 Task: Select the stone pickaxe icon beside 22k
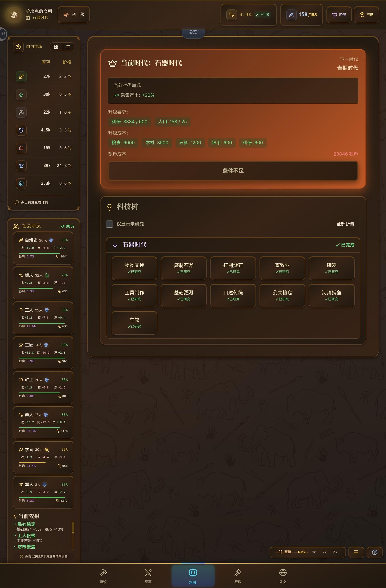pyautogui.click(x=21, y=112)
